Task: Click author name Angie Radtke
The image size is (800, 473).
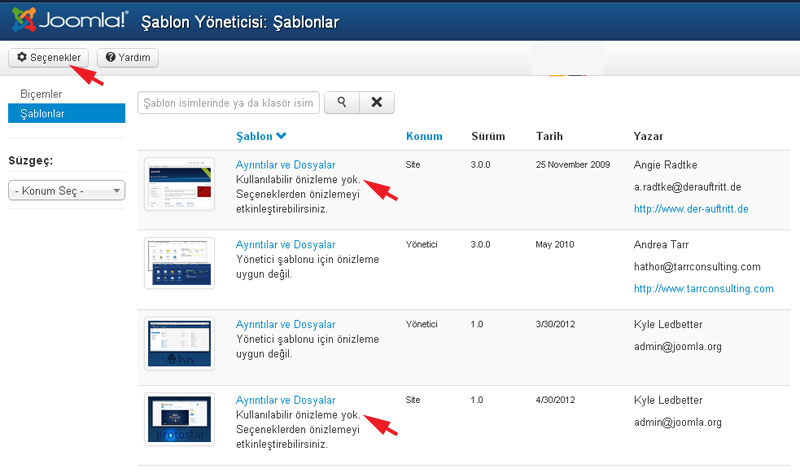Action: 665,165
